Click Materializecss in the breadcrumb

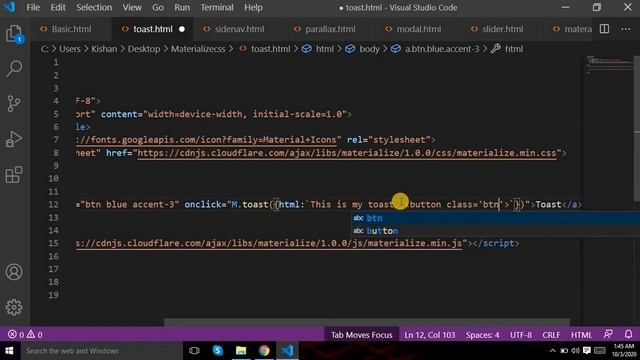pos(198,49)
